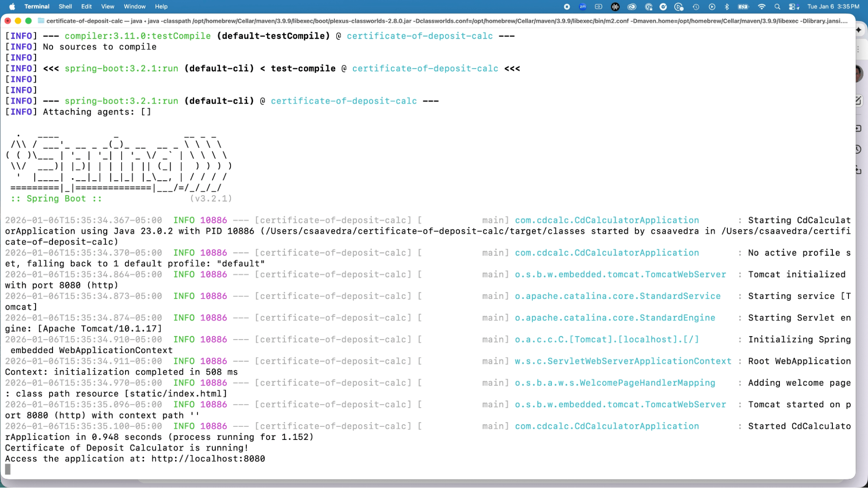This screenshot has width=868, height=488.
Task: Open the Bluetooth status menu
Action: (x=726, y=7)
